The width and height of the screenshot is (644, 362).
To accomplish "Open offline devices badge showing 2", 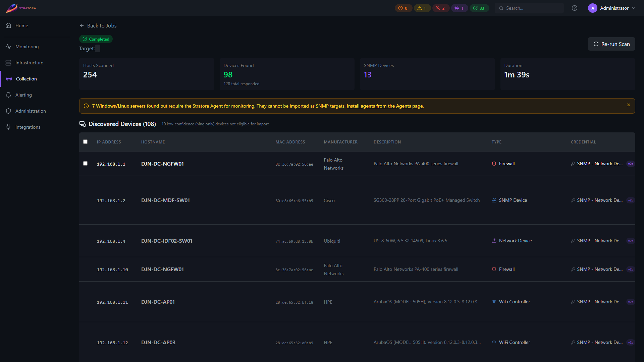I will point(441,8).
